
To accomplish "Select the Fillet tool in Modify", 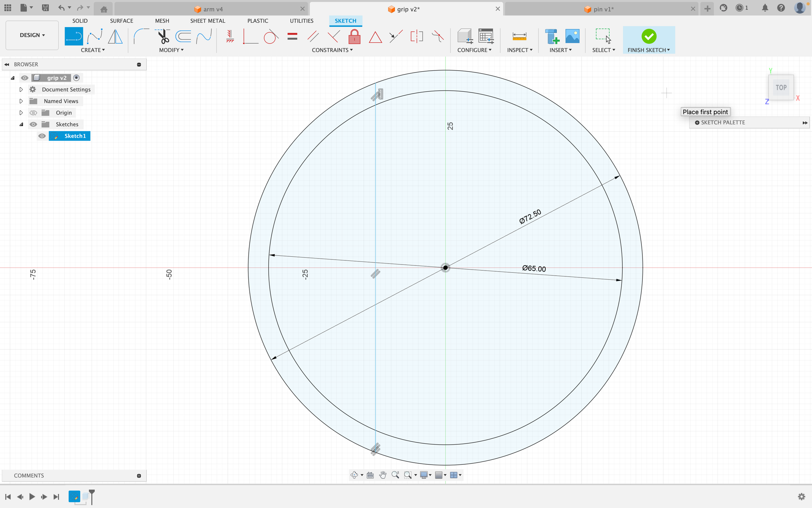I will pos(141,37).
